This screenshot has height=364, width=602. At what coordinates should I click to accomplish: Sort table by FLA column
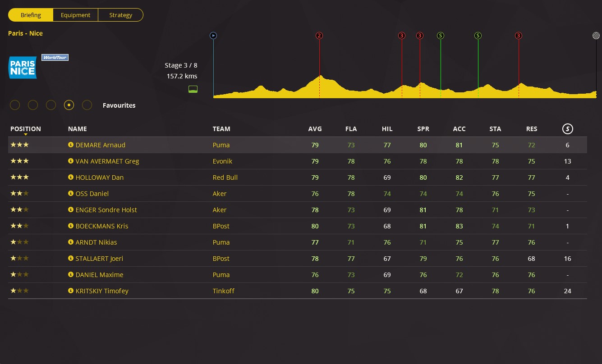(351, 129)
